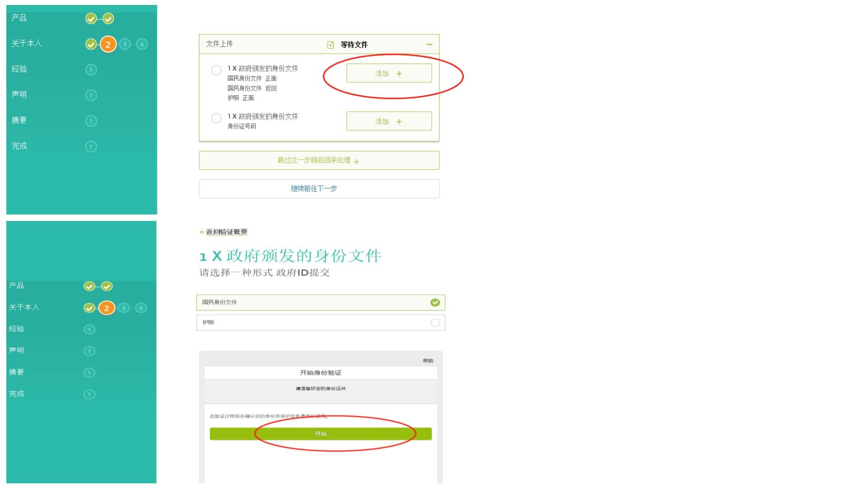Click step 4 circle next to 关于本人 in top sidebar

(x=142, y=44)
